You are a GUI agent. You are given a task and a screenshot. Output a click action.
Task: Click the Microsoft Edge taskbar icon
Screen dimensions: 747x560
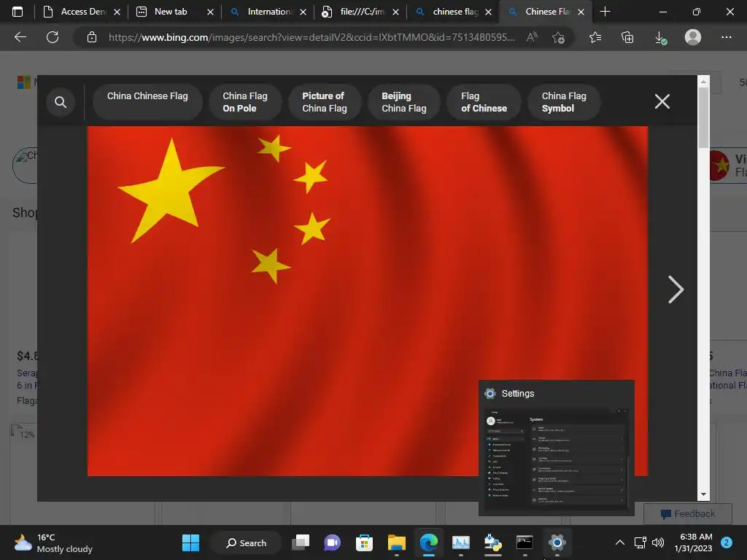(x=429, y=542)
